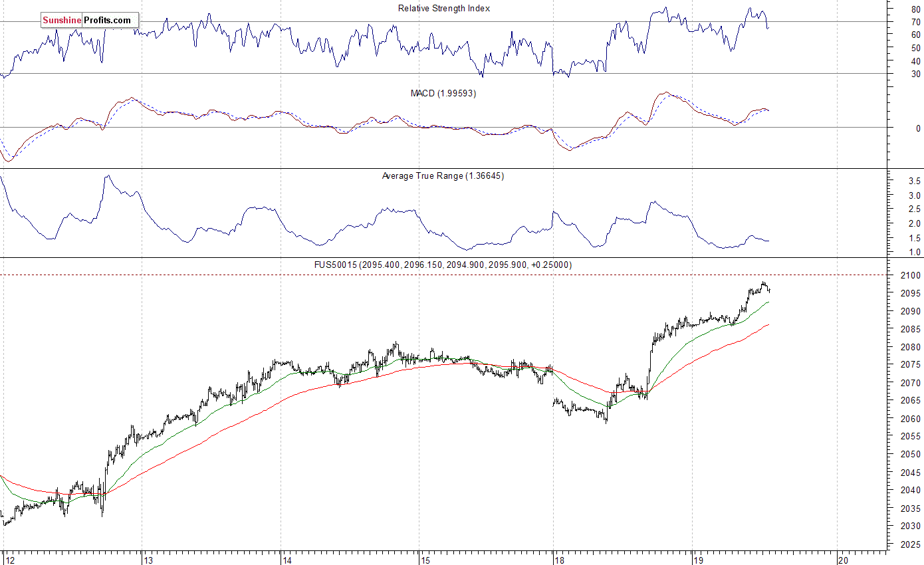Click the SunshineProfits.com logo
This screenshot has width=924, height=565.
(x=90, y=21)
